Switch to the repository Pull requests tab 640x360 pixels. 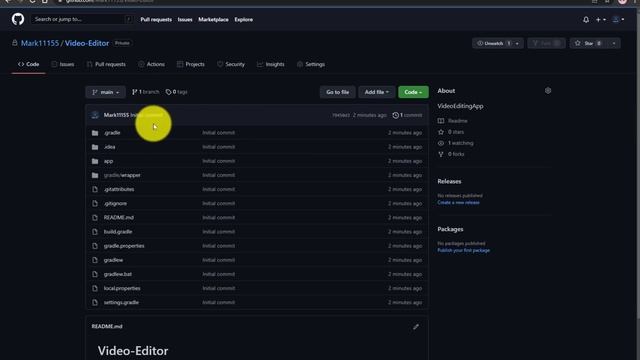click(x=106, y=64)
